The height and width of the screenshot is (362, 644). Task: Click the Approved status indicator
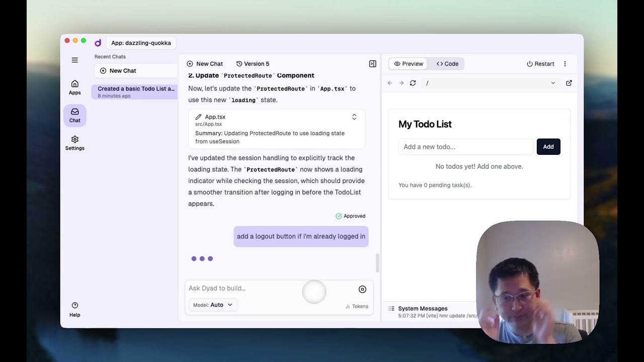(x=351, y=216)
